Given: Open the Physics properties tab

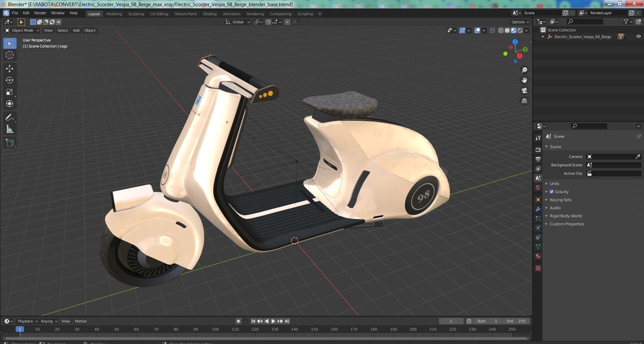Looking at the screenshot, I should point(538,228).
